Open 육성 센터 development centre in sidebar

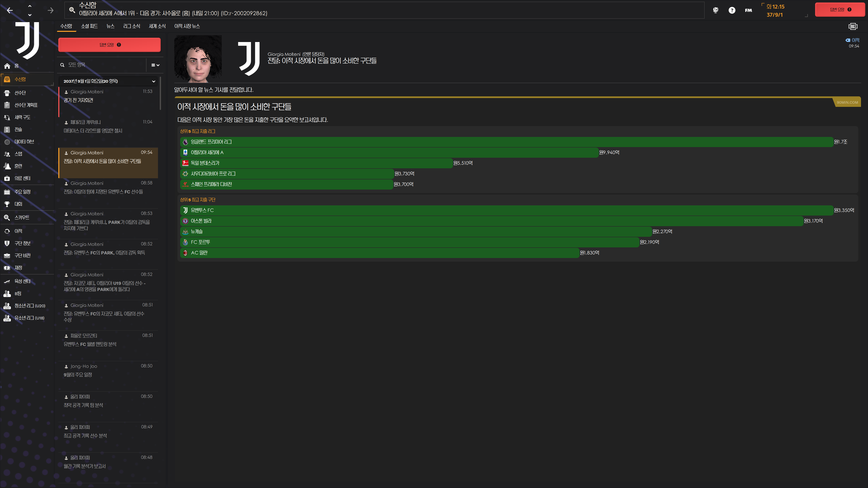(27, 281)
